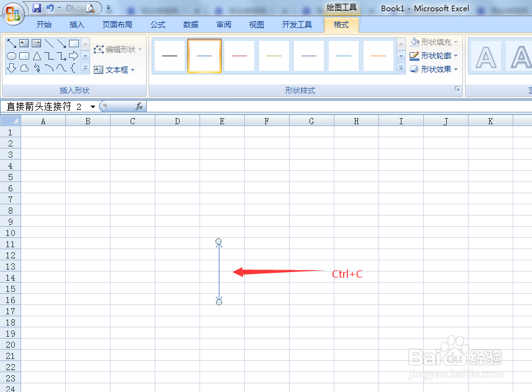Select the vertical arrow connector shape
This screenshot has height=392, width=532.
[x=219, y=272]
